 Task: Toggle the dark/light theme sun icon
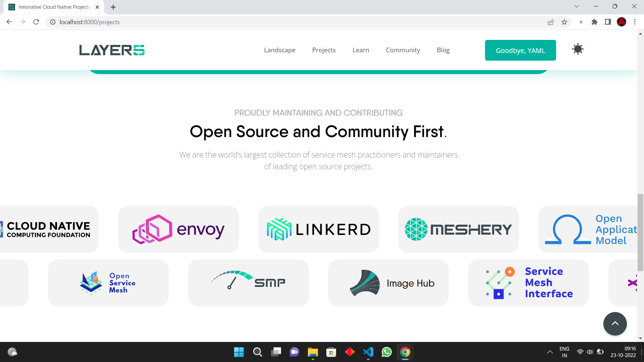pyautogui.click(x=578, y=49)
